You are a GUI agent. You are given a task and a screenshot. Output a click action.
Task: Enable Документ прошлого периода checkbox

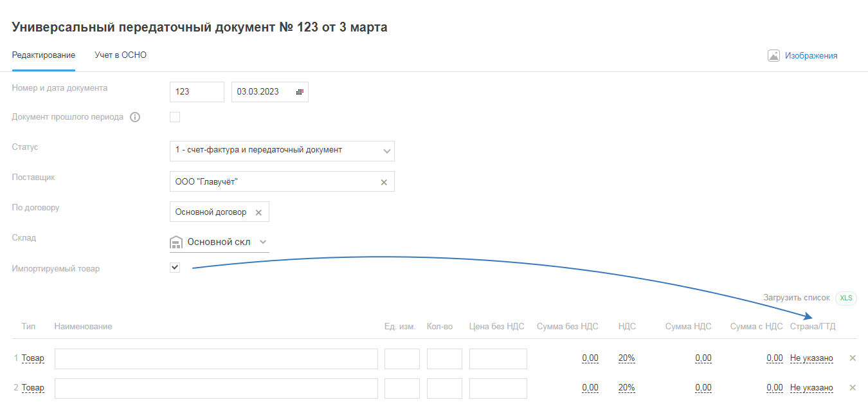(x=175, y=117)
